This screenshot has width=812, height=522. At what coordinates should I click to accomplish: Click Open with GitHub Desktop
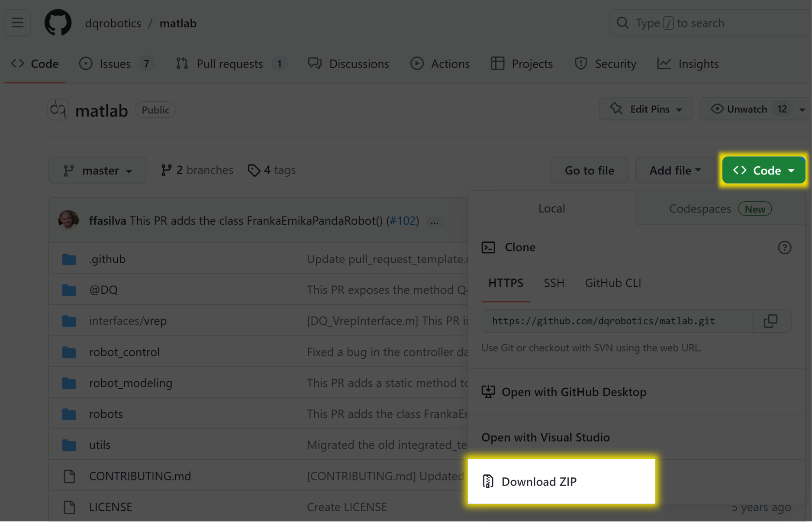564,392
